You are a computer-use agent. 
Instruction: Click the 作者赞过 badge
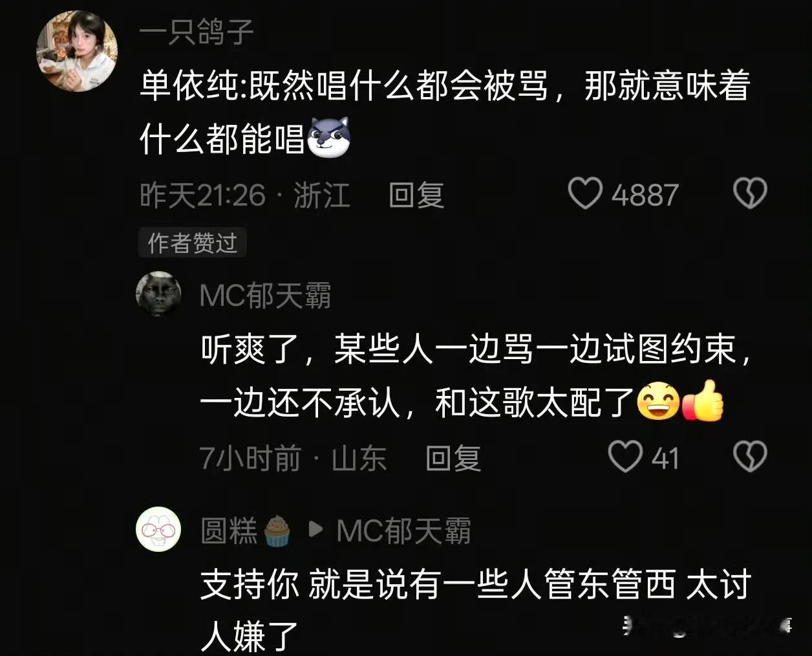pyautogui.click(x=192, y=243)
